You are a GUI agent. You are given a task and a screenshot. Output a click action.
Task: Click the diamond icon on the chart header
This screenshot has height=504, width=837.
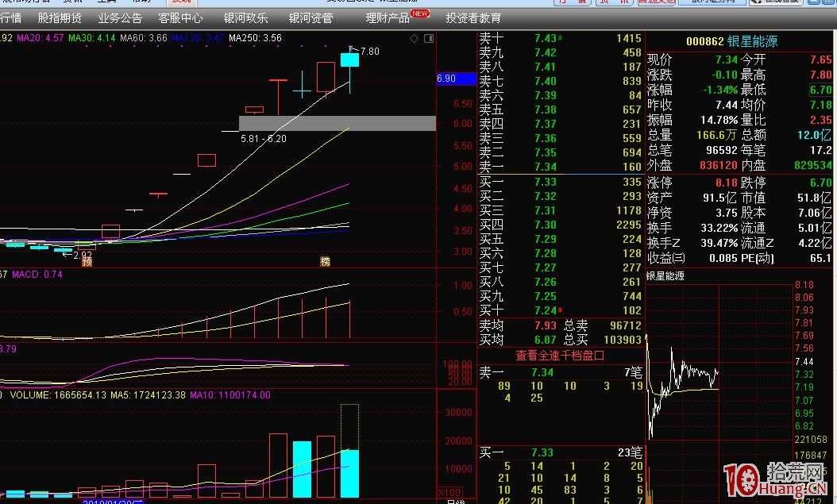tap(414, 38)
